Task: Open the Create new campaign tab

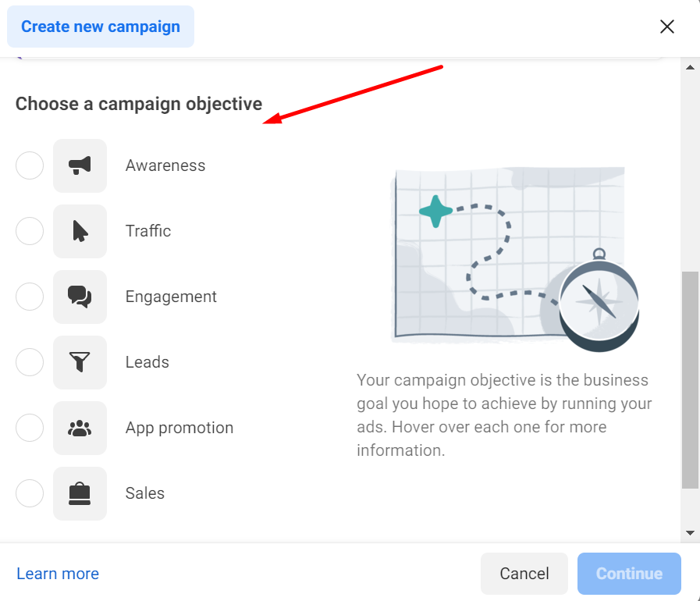Action: click(101, 27)
